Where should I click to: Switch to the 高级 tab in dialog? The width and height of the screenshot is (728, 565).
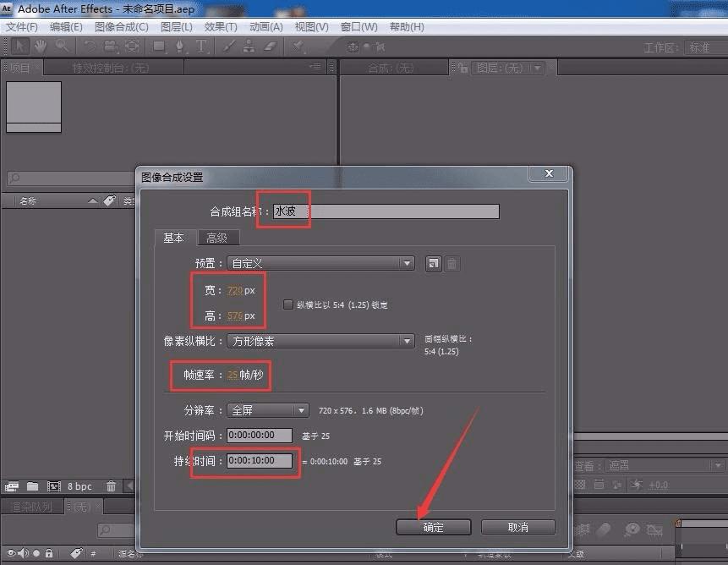217,239
